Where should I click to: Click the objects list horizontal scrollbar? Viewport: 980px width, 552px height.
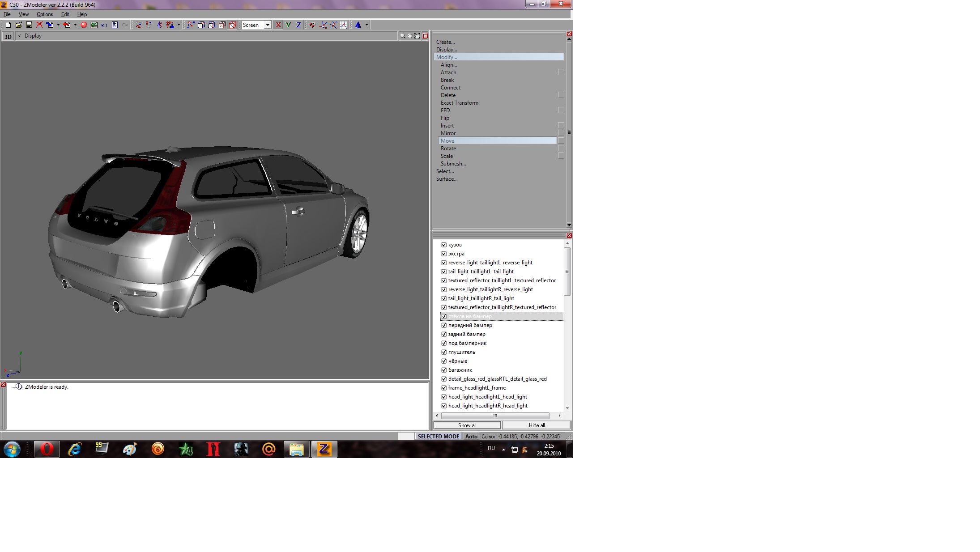(x=495, y=416)
